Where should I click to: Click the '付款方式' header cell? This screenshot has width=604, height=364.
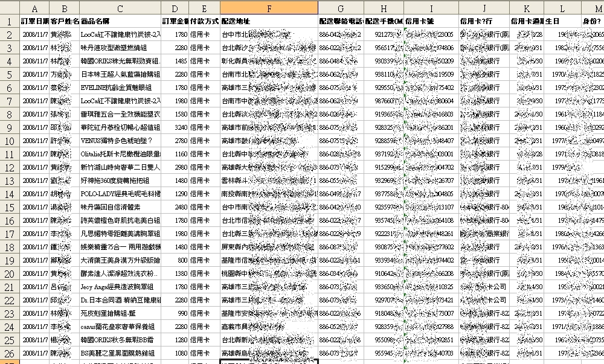click(205, 21)
